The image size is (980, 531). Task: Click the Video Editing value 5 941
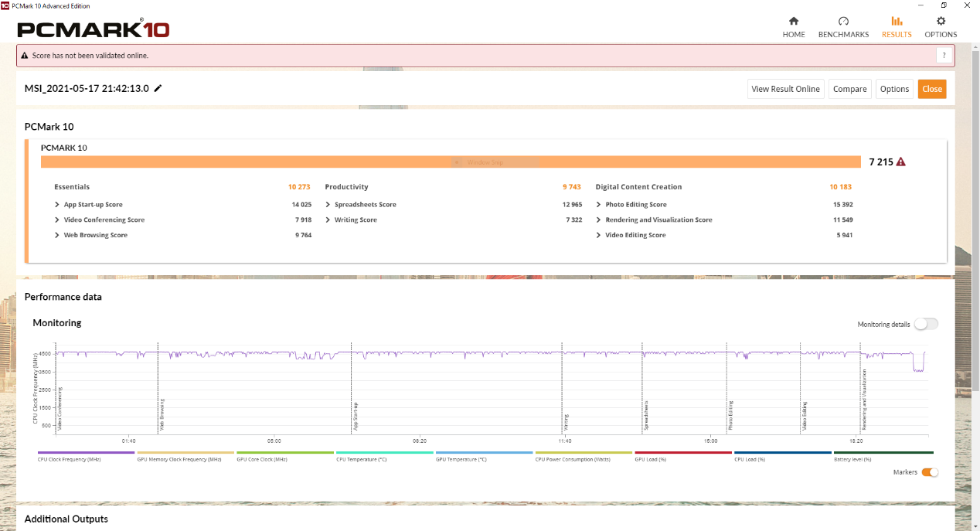844,235
